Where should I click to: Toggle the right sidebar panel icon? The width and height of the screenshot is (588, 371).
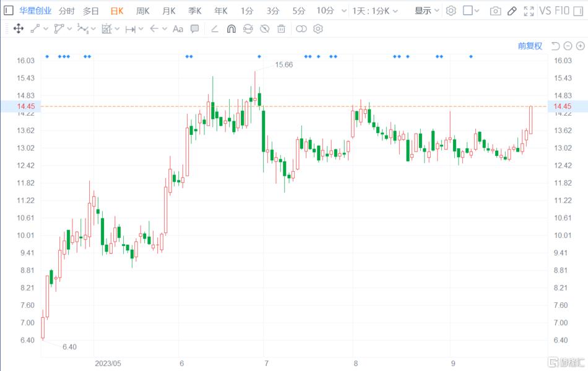[x=578, y=11]
